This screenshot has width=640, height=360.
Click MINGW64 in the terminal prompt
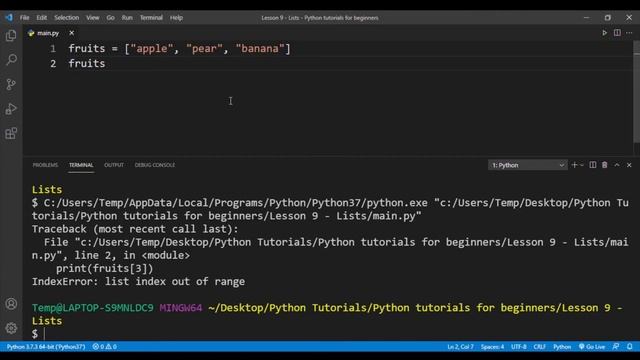(x=181, y=308)
